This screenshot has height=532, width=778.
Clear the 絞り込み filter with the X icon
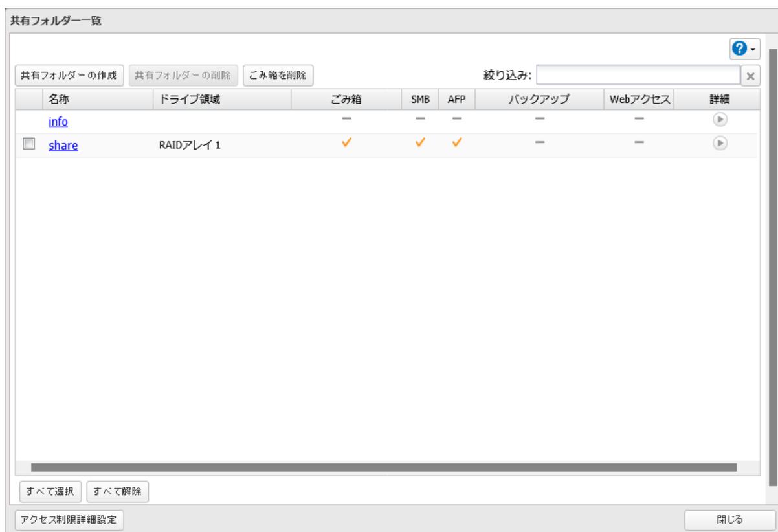pos(750,76)
